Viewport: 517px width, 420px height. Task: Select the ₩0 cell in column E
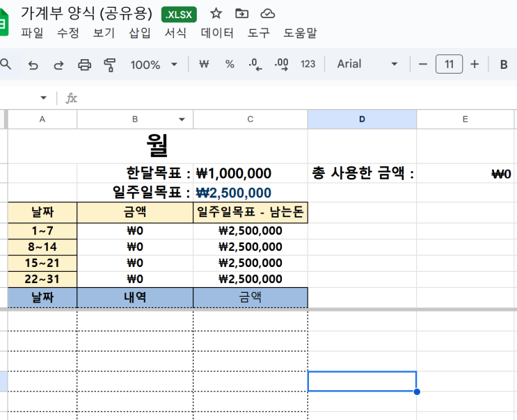click(465, 173)
